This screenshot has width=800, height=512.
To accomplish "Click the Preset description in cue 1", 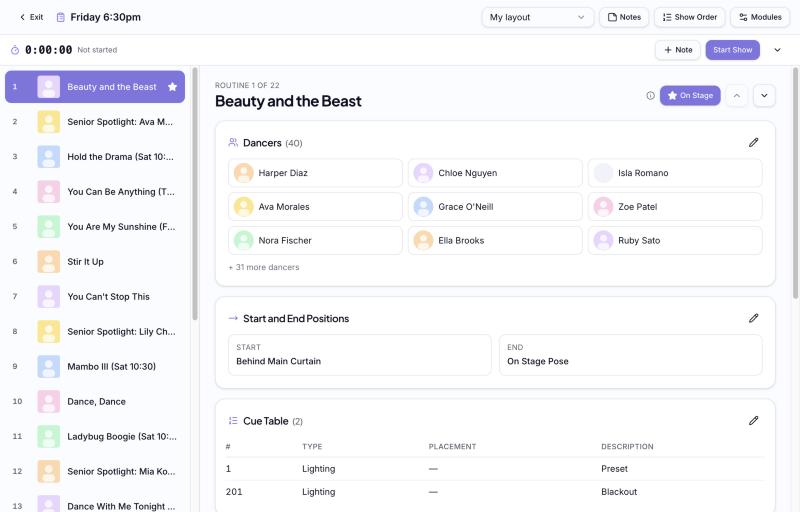I will [x=614, y=469].
